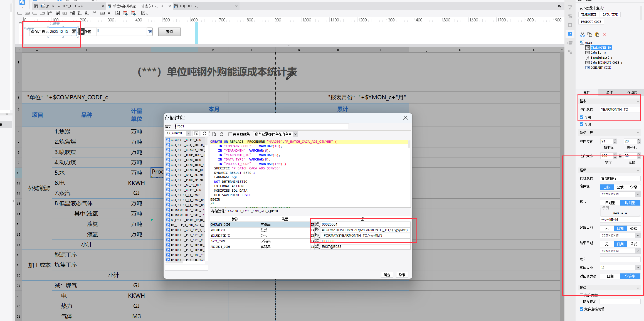Screen dimensions: 644x321
Task: Click the copy icon in widget panel
Action: coord(590,34)
